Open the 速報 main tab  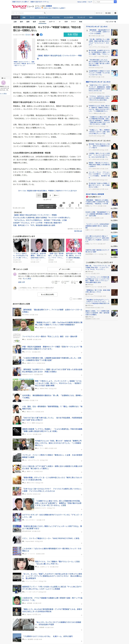[24, 17]
